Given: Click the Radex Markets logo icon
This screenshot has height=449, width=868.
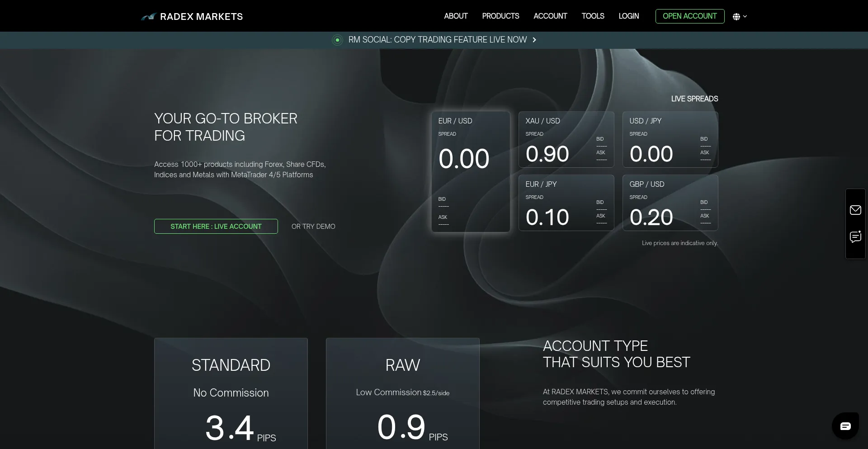Looking at the screenshot, I should pos(148,17).
